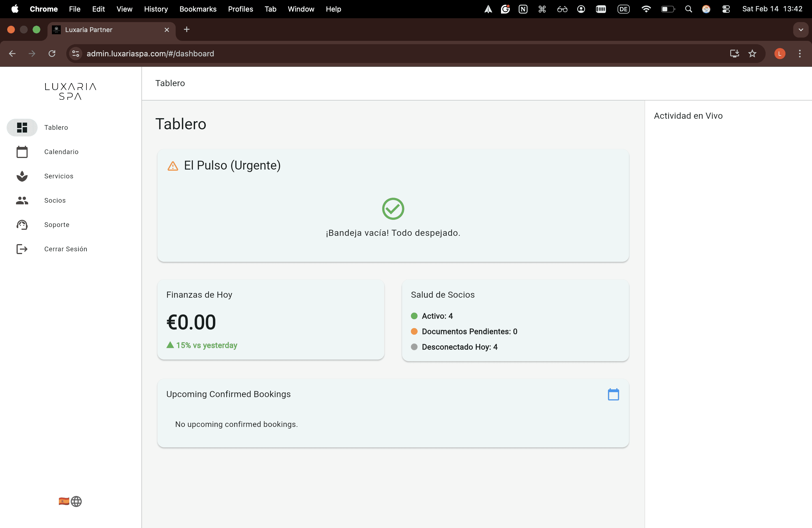Select the Socios people icon
812x528 pixels.
[22, 200]
